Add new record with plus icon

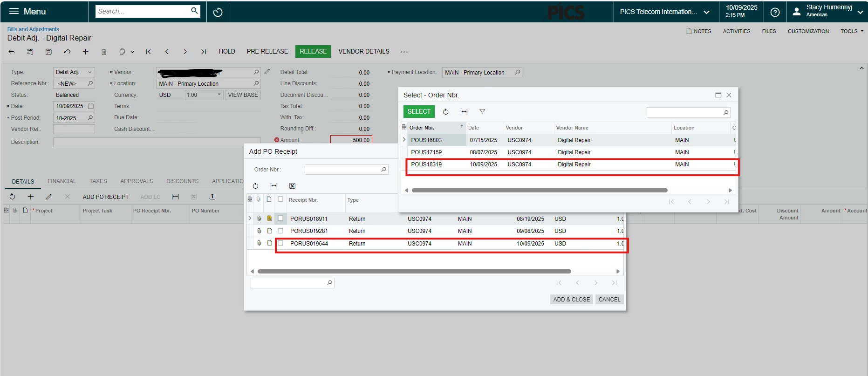pos(85,52)
